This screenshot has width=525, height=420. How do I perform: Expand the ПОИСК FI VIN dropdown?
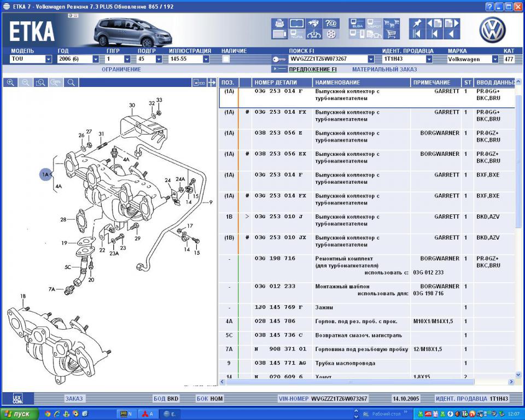[371, 59]
